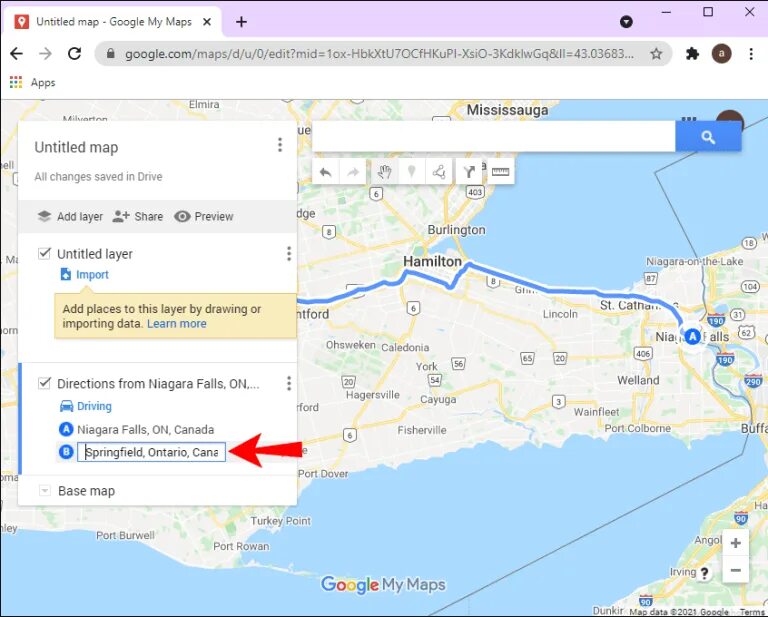The height and width of the screenshot is (617, 768).
Task: Open the Untitled layer options menu
Action: tap(289, 254)
